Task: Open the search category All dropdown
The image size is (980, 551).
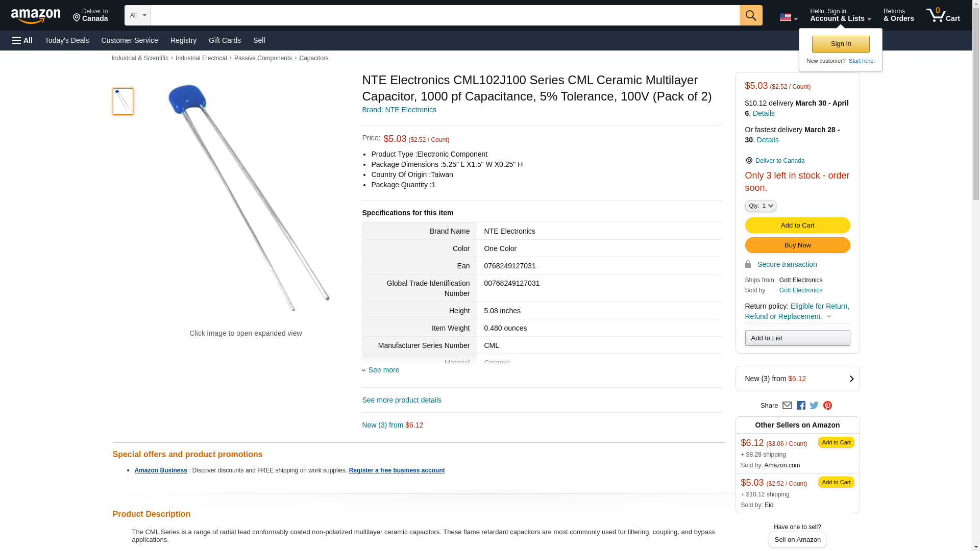Action: click(x=137, y=15)
